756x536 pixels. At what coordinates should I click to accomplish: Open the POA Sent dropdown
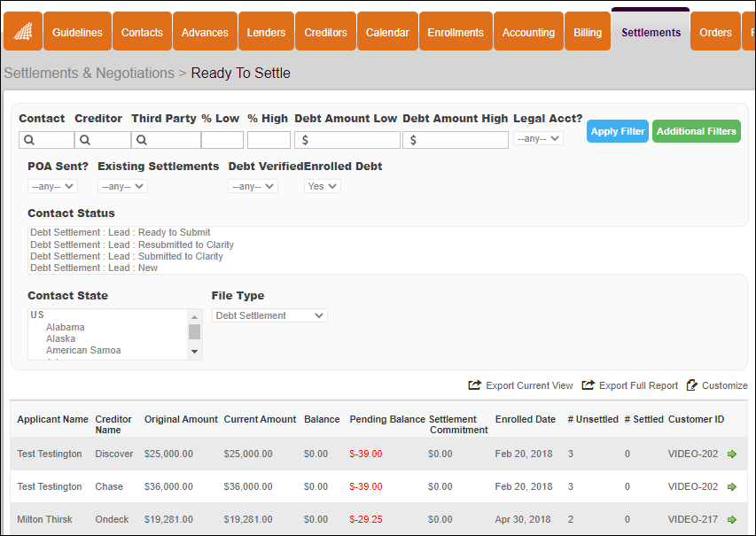click(53, 186)
